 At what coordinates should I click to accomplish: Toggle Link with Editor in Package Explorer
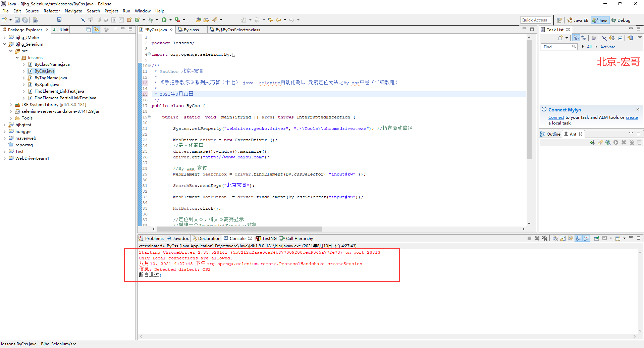(x=97, y=30)
